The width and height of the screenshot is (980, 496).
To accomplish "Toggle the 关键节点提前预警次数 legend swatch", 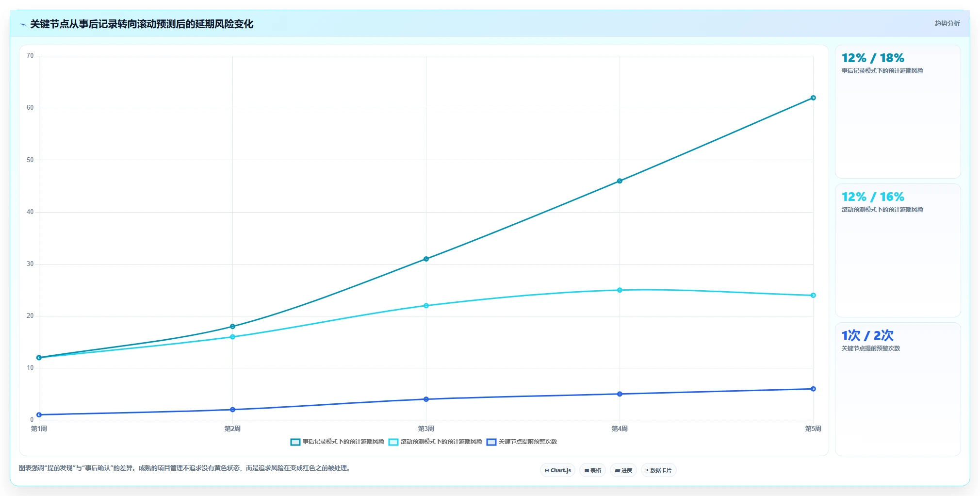I will (491, 442).
